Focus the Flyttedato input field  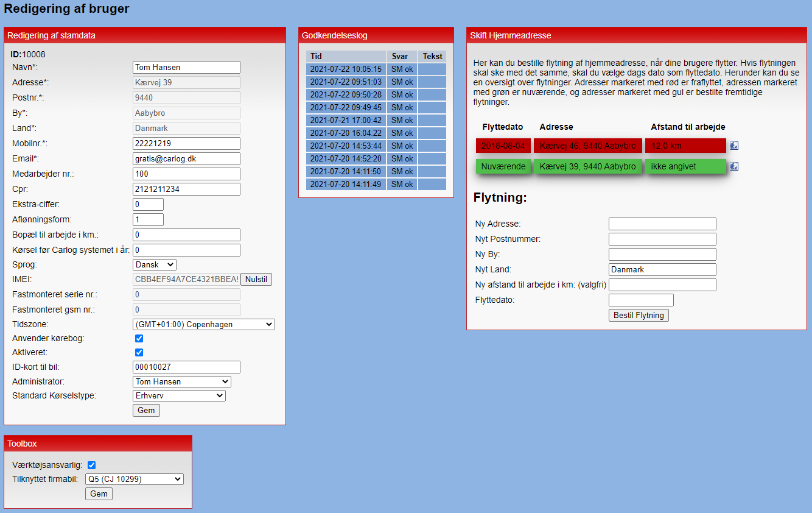(641, 300)
